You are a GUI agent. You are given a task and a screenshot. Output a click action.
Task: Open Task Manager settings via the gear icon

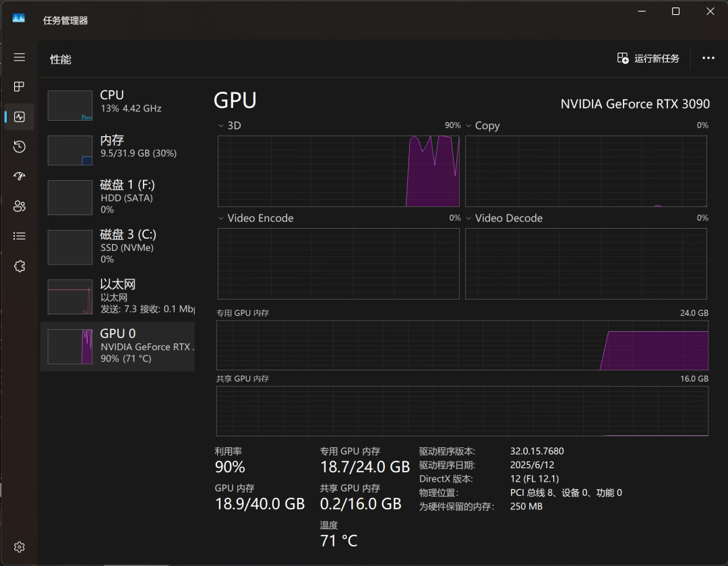pyautogui.click(x=19, y=546)
